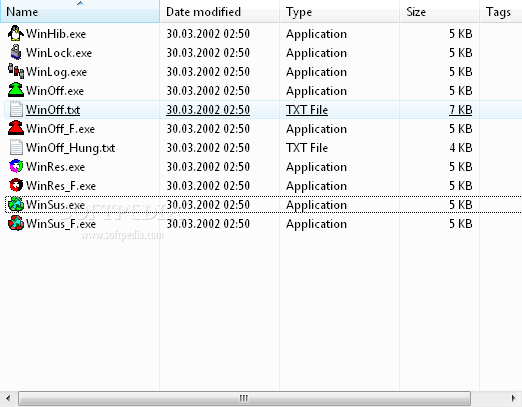Select the WinOff_Hung.txt file name

tap(70, 148)
